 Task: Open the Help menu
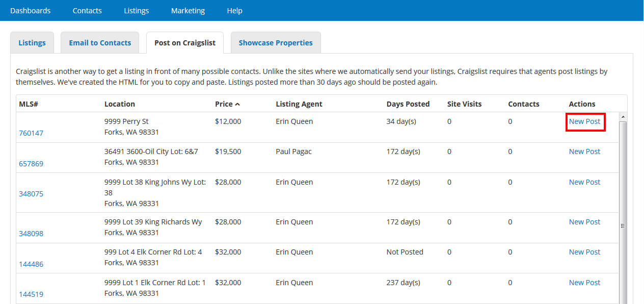tap(235, 10)
